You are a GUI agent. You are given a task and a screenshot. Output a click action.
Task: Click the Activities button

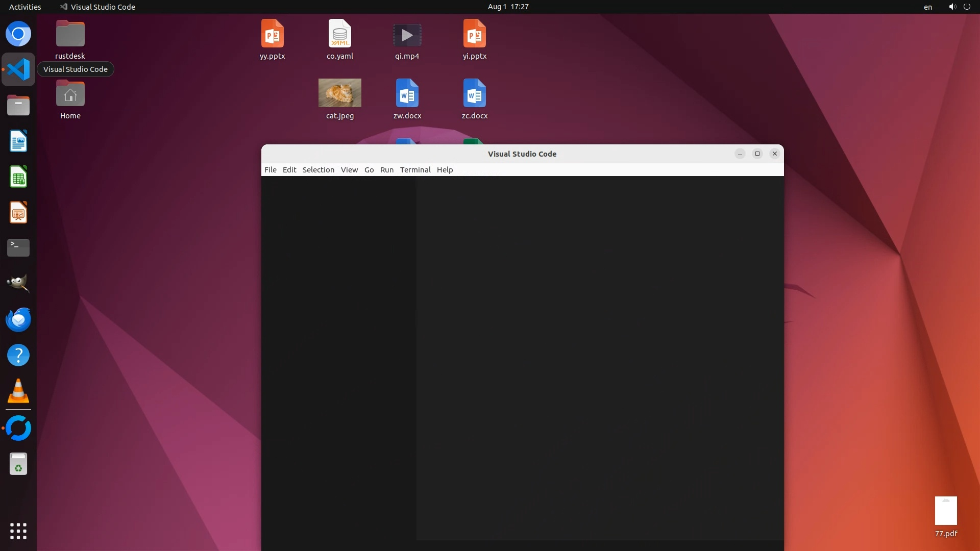pos(25,7)
